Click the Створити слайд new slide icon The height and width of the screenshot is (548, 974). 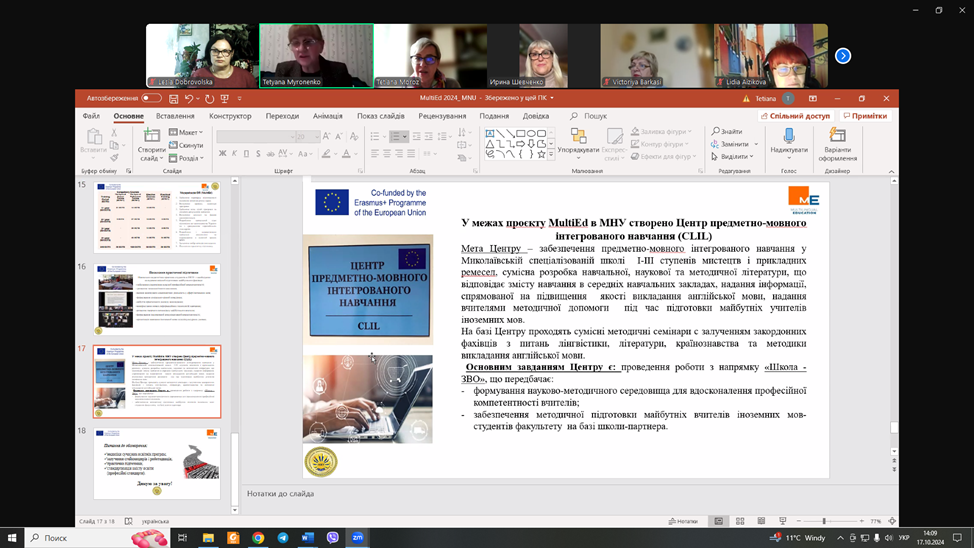click(x=152, y=137)
